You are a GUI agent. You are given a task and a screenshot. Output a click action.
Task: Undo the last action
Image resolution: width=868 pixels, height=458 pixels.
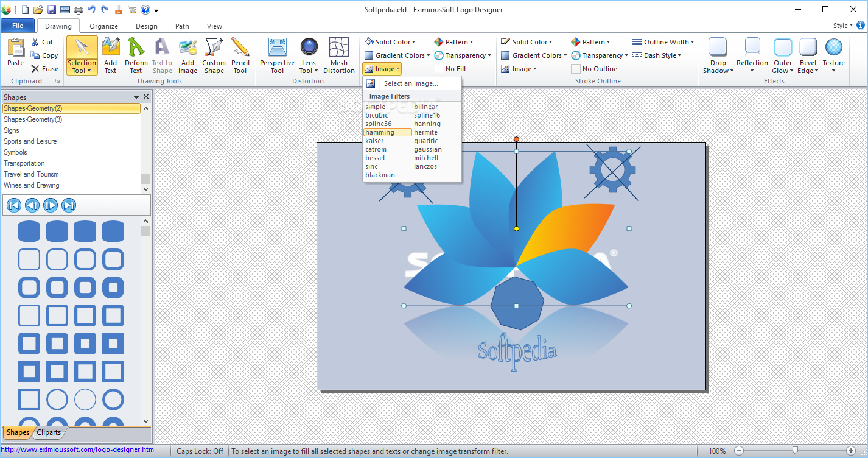[92, 10]
